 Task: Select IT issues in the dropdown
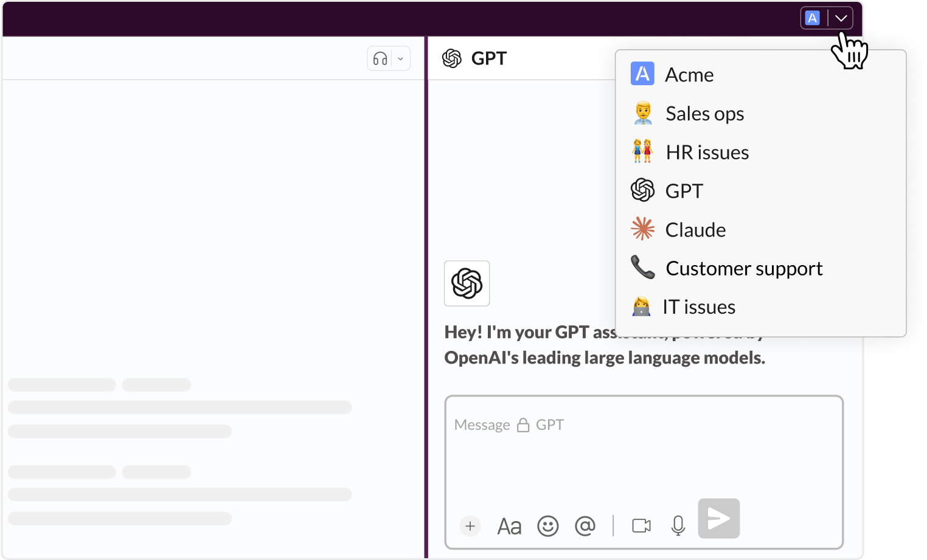pos(760,307)
